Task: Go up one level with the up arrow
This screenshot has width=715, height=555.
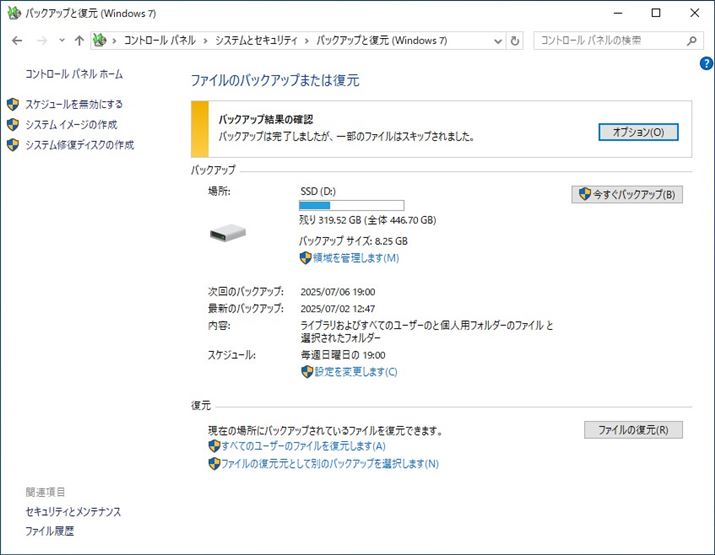Action: pos(79,41)
